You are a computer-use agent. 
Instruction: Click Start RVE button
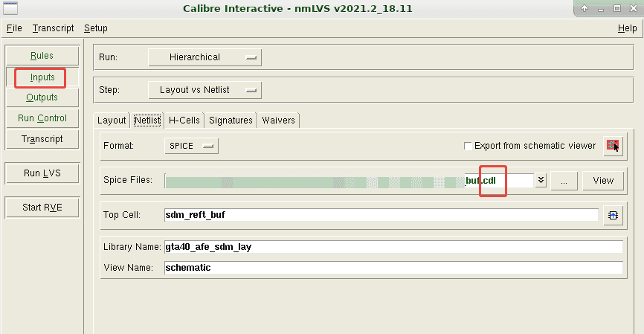(42, 208)
